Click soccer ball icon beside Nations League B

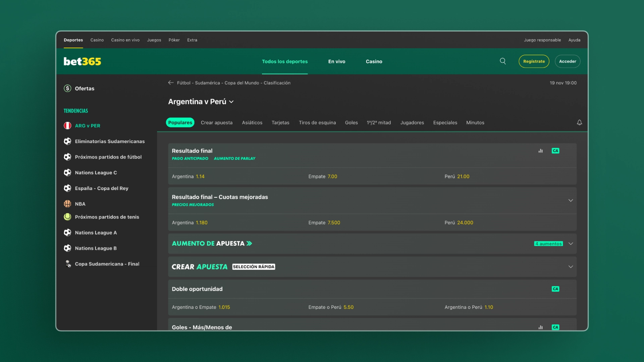tap(67, 248)
